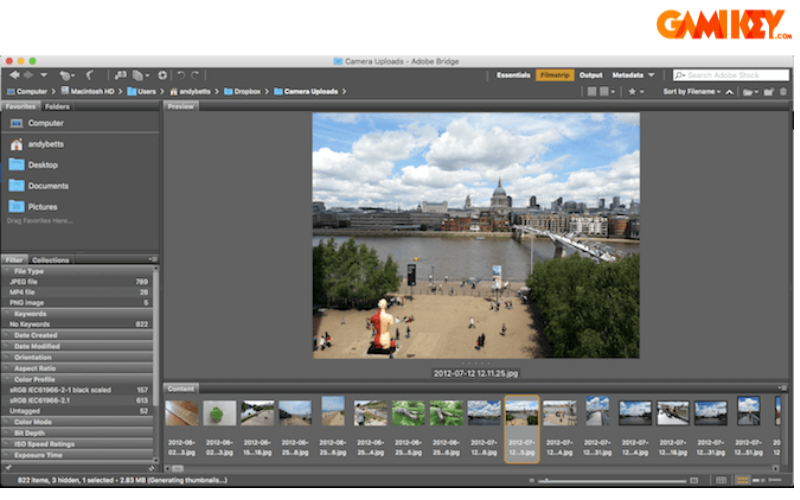Switch to the Folders panel tab
Viewport: 800px width, 500px height.
(x=57, y=106)
